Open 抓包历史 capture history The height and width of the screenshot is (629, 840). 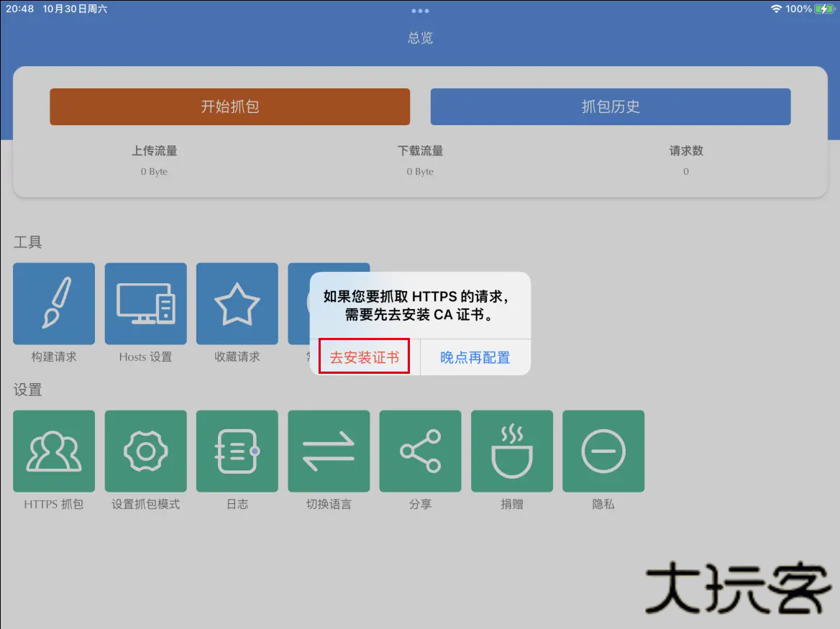pyautogui.click(x=611, y=106)
